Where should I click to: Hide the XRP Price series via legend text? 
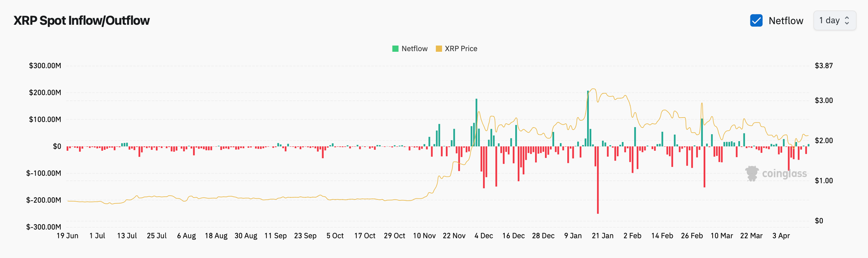(x=461, y=49)
